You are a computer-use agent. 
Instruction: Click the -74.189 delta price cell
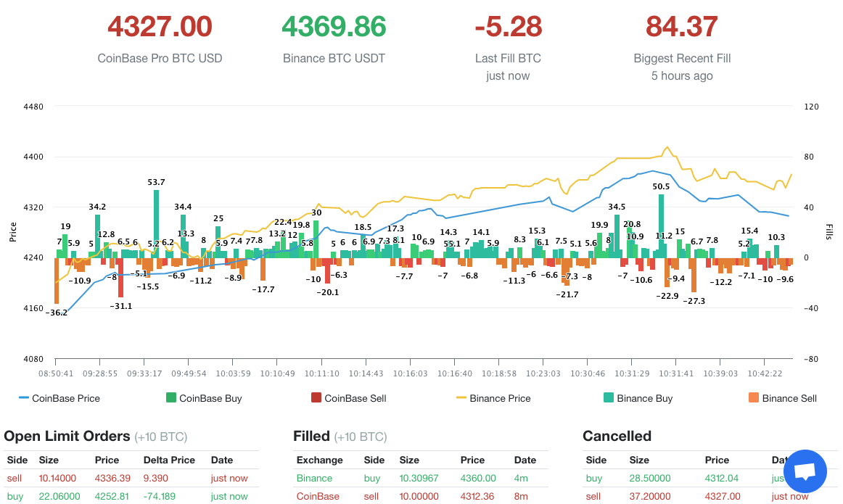click(159, 496)
